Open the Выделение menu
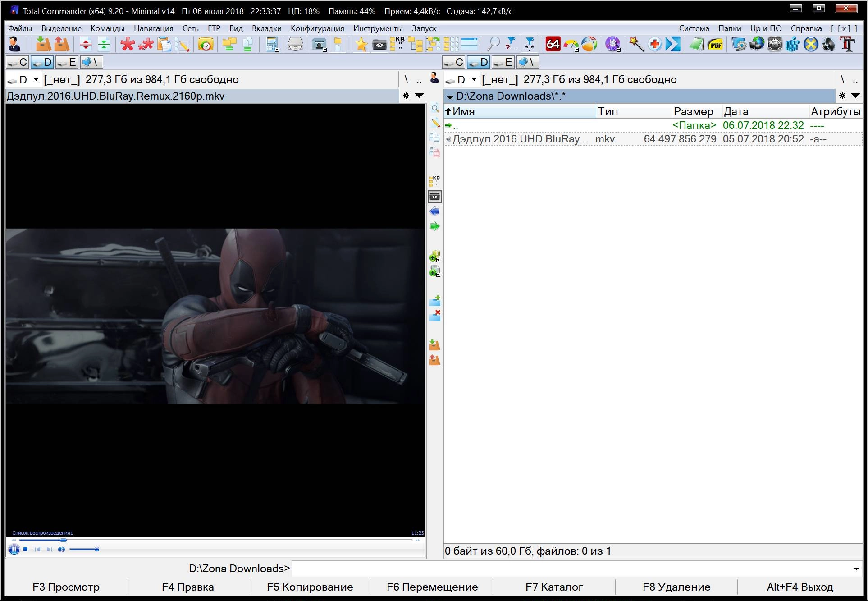The width and height of the screenshot is (868, 601). click(61, 28)
